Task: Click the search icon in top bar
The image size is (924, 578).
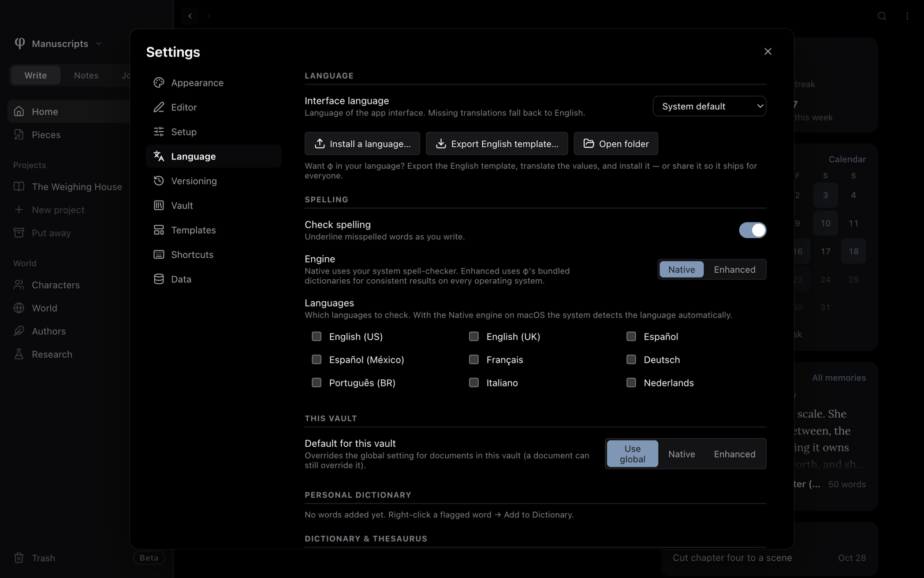Action: [x=882, y=16]
